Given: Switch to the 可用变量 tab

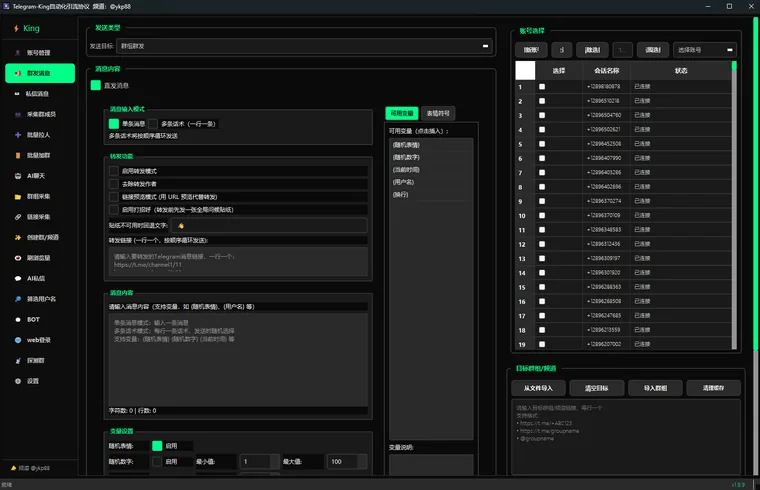Looking at the screenshot, I should click(402, 113).
